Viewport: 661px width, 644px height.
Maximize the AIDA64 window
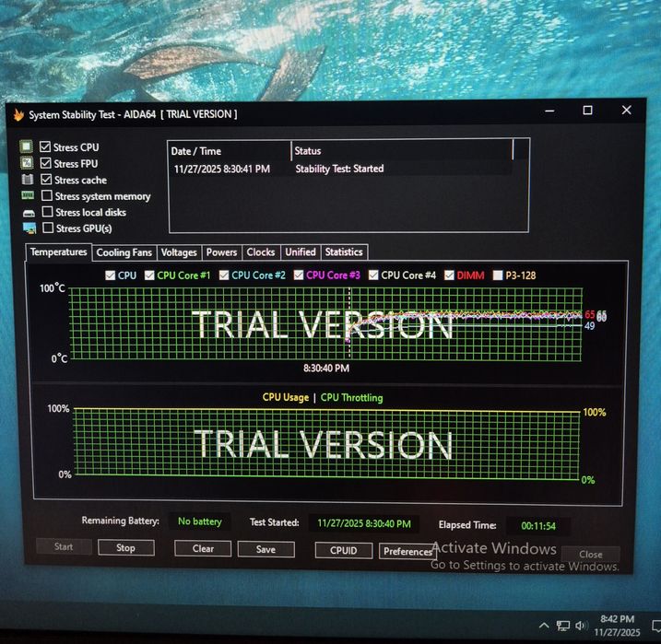coord(587,111)
